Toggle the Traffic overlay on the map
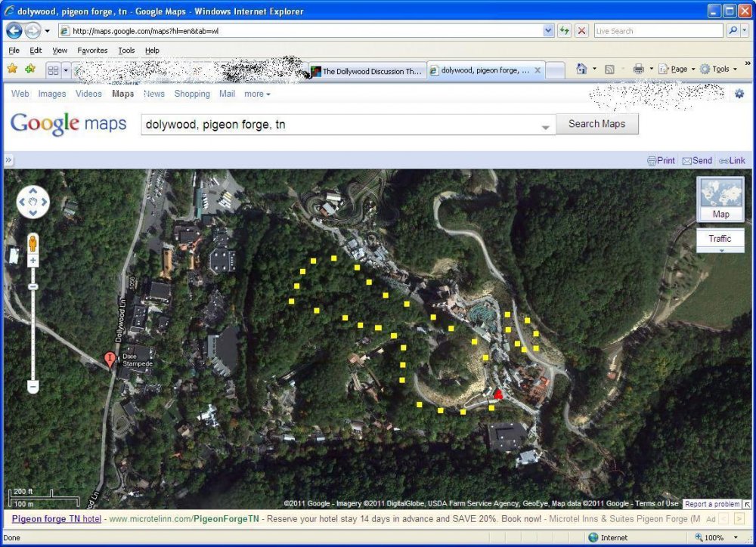The height and width of the screenshot is (547, 756). (x=720, y=238)
